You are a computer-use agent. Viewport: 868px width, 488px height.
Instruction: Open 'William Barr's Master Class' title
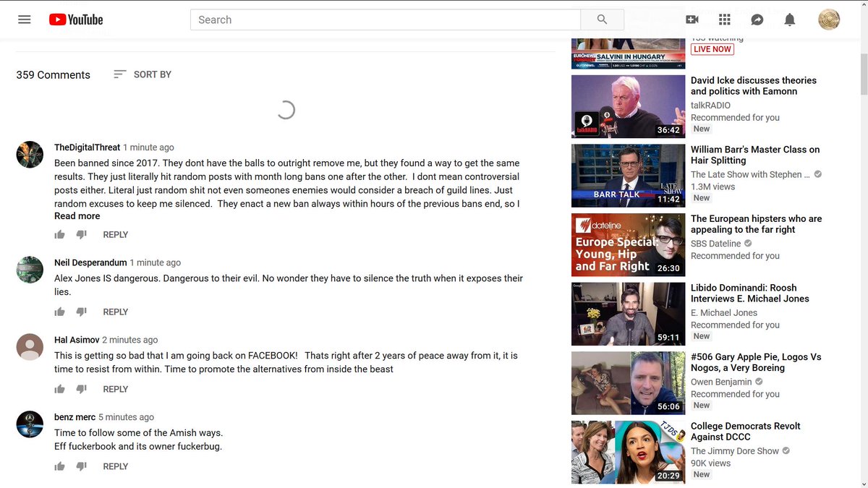click(755, 155)
